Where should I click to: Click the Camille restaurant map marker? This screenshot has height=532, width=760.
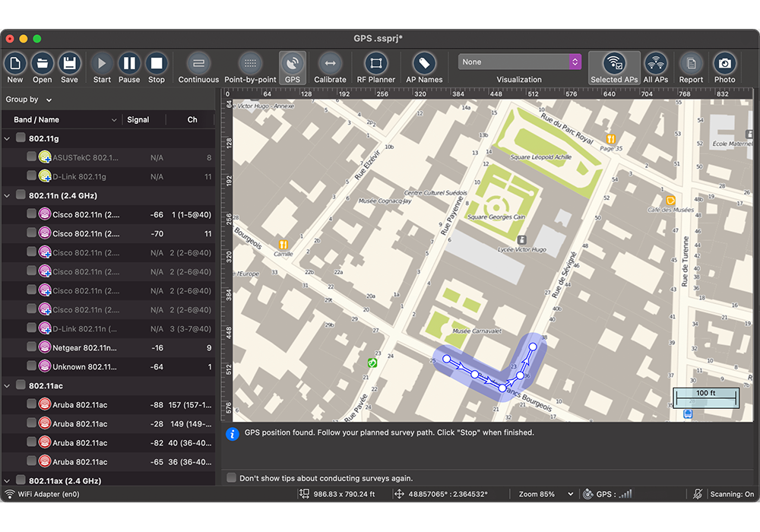click(283, 245)
